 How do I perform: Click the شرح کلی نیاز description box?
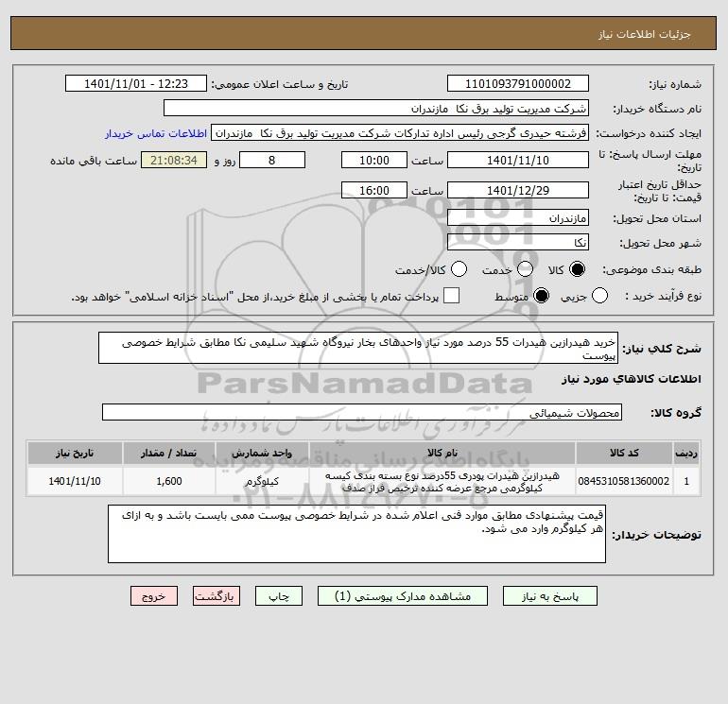(x=358, y=348)
